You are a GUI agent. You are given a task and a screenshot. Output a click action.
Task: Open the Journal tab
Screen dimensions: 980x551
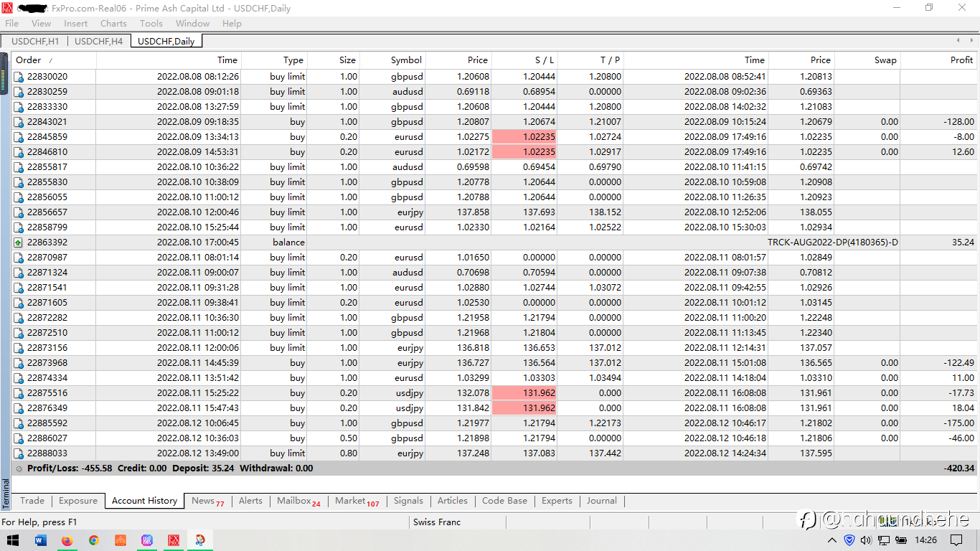tap(601, 501)
